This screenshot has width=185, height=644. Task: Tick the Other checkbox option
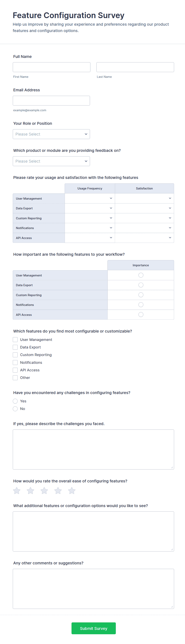click(x=15, y=378)
